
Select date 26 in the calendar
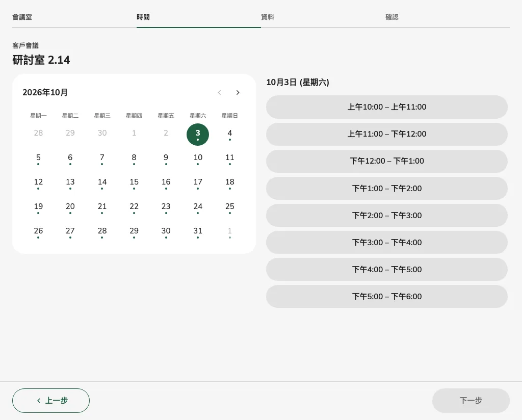click(x=38, y=232)
